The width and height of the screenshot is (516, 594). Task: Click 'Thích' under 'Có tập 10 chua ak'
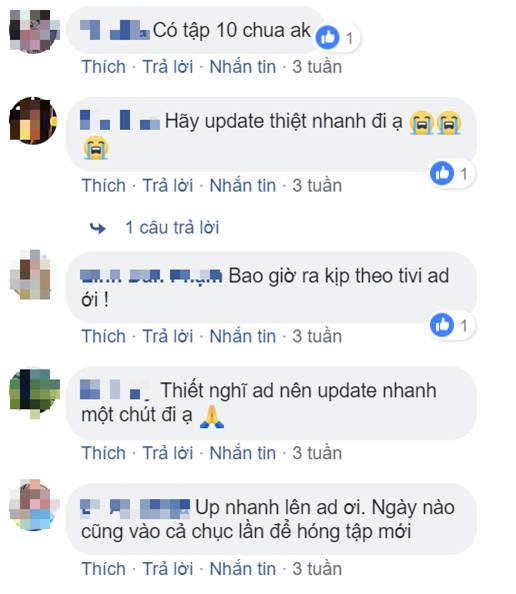[103, 67]
